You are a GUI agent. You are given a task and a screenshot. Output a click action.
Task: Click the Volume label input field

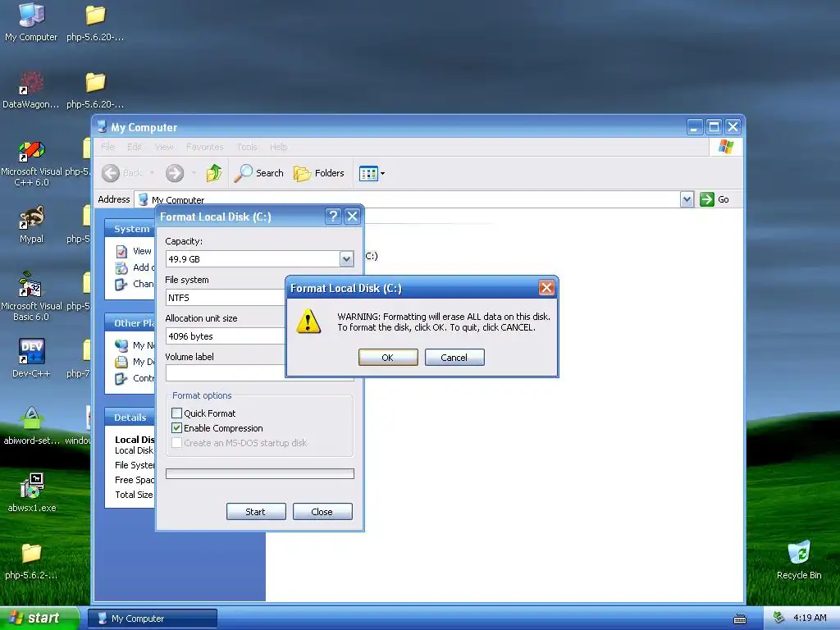226,373
